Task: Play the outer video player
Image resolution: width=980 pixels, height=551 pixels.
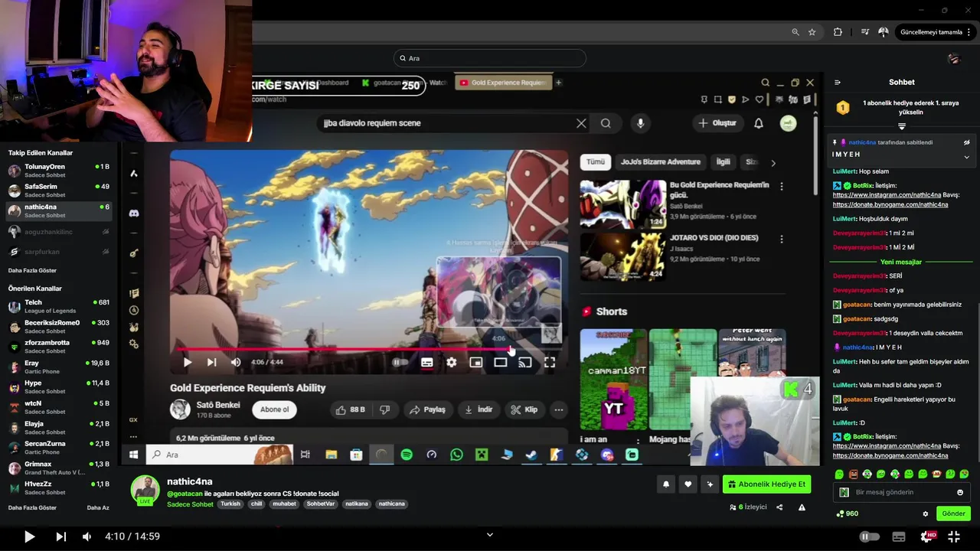Action: tap(29, 536)
